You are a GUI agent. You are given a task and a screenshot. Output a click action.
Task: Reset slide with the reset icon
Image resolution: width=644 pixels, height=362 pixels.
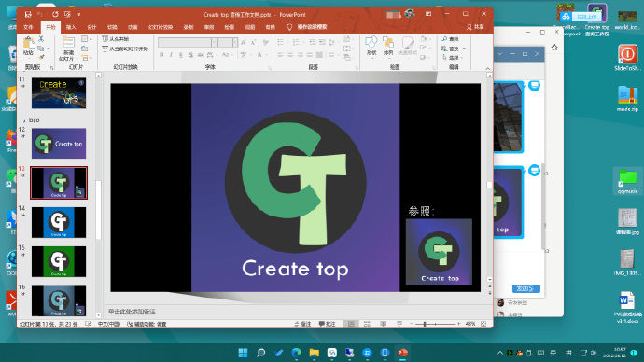tap(85, 49)
